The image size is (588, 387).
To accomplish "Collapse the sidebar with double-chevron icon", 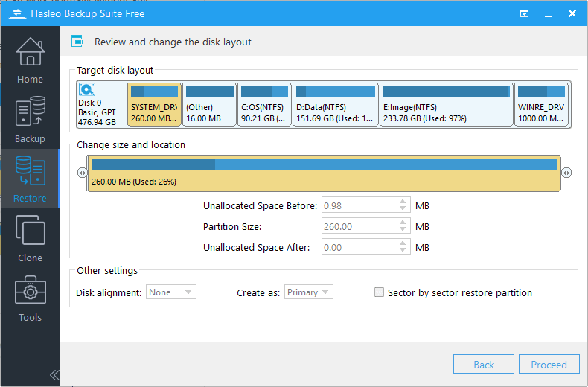I will coord(54,374).
